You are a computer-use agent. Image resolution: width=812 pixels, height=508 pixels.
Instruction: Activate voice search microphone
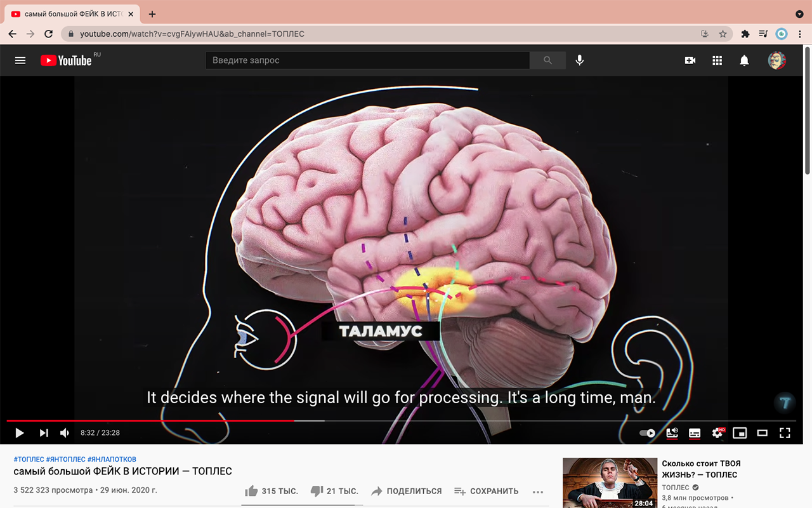[579, 60]
